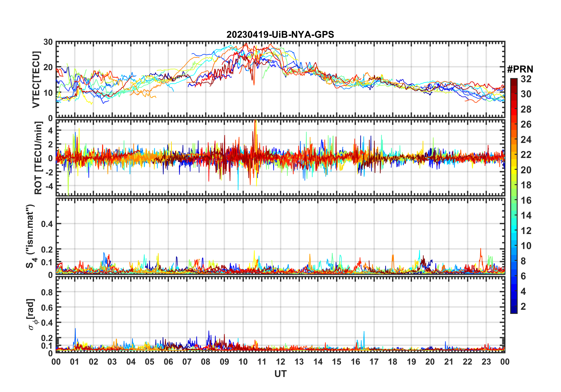Click the 2 label on the PRN colorbar
This screenshot has width=561, height=392.
(523, 307)
